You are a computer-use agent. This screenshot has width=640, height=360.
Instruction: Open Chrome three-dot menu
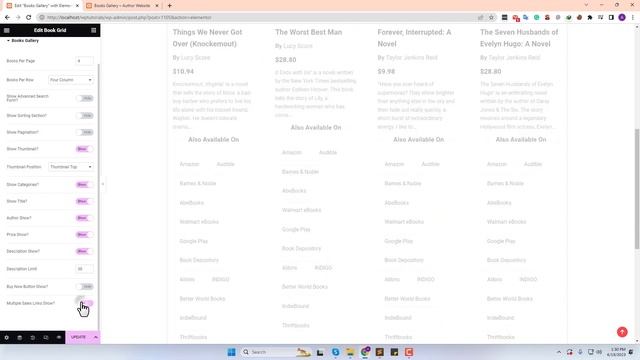click(x=633, y=18)
